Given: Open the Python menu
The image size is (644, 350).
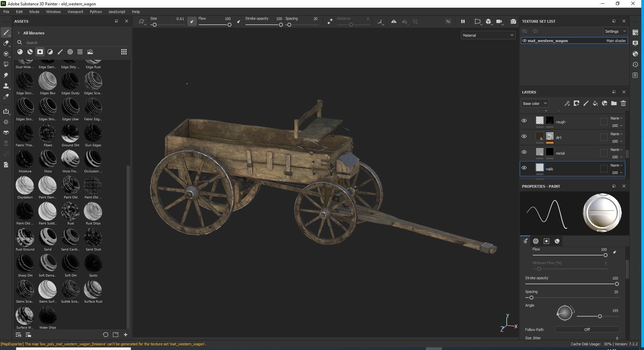Looking at the screenshot, I should click(96, 12).
